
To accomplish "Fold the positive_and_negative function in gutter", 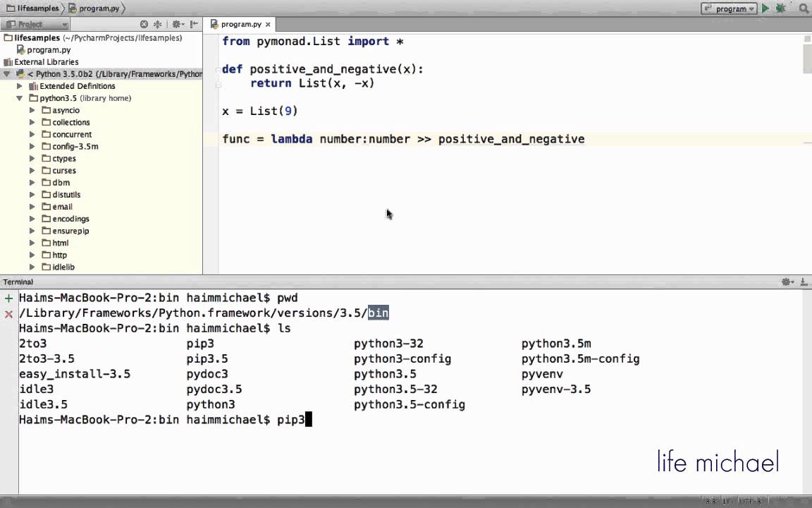I will pyautogui.click(x=219, y=69).
